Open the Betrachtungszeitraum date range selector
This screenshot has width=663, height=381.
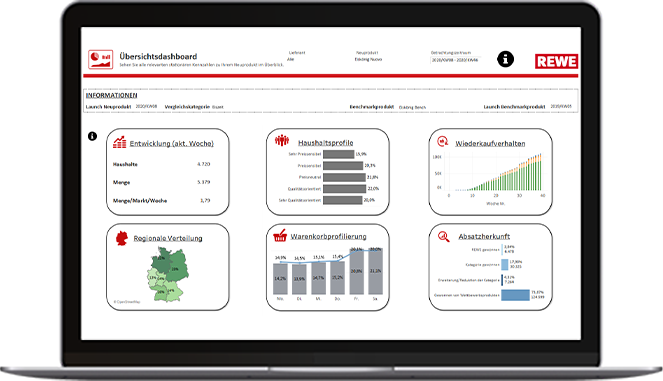[455, 60]
